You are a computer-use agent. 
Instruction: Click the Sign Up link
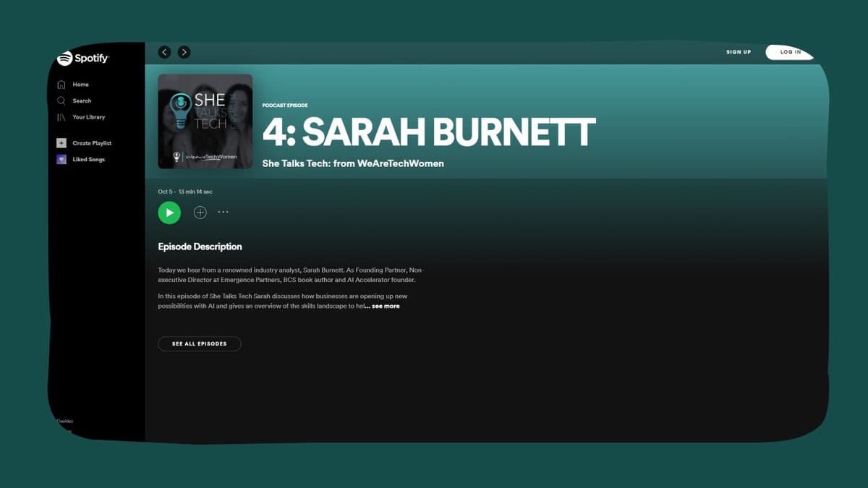739,52
